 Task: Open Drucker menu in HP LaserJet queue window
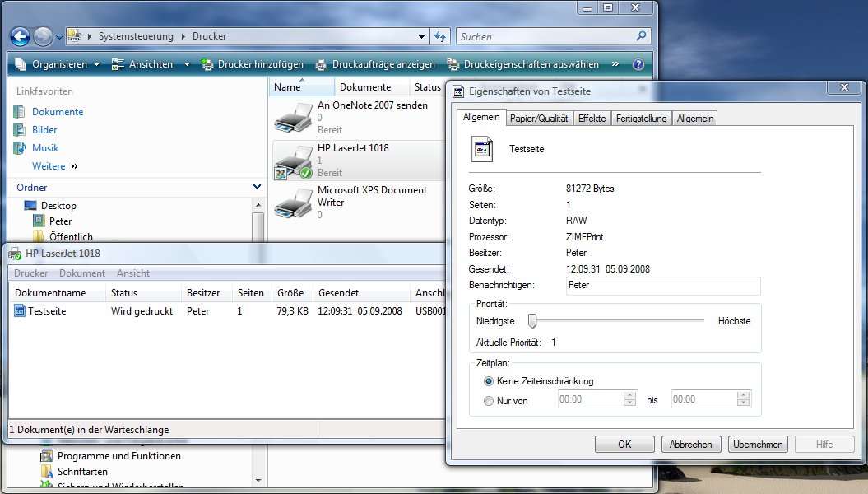(31, 273)
